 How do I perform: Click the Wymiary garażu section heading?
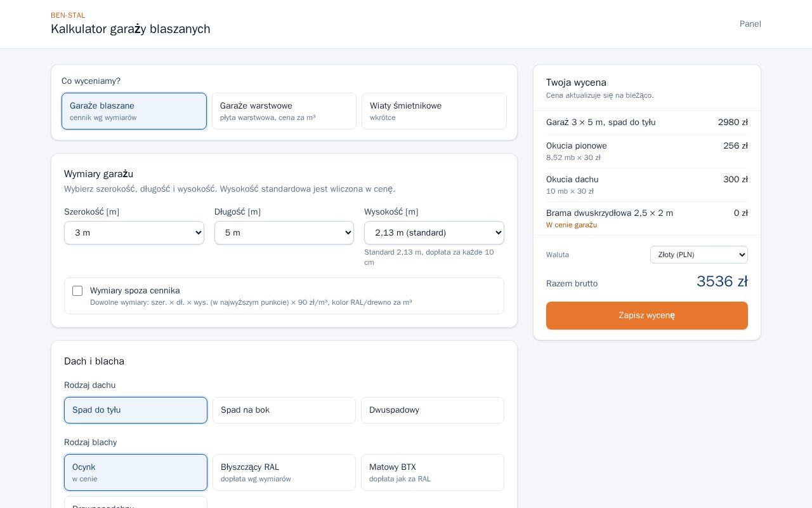coord(98,174)
